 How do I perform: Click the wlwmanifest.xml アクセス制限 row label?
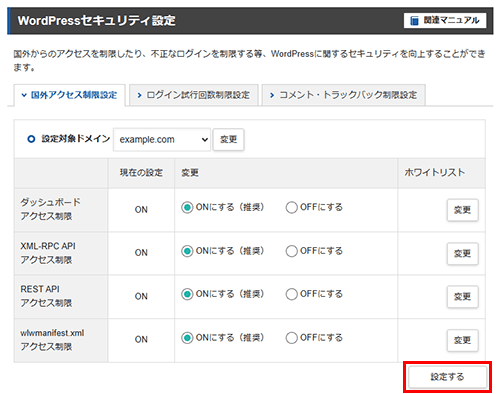(x=52, y=339)
